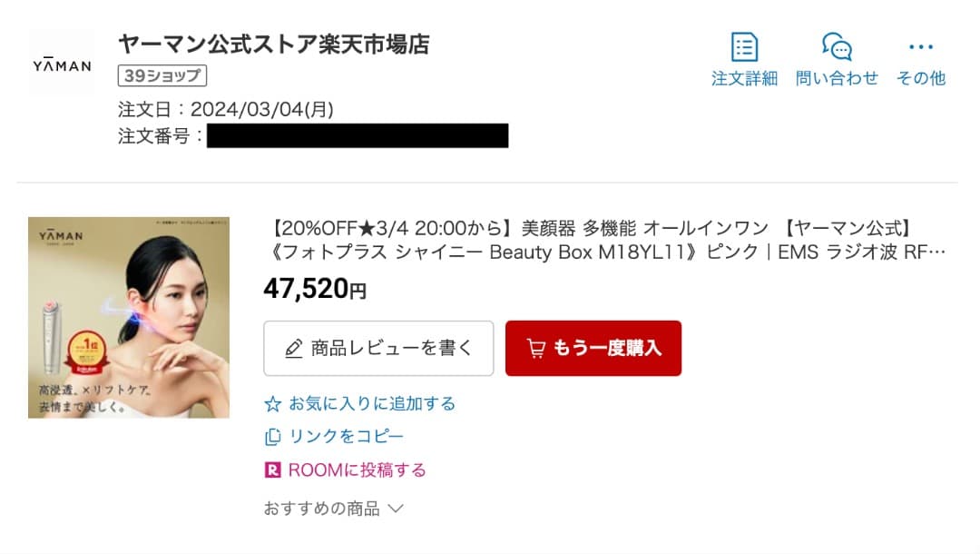Click the copy icon next to リンクをコピー
Image resolution: width=980 pixels, height=554 pixels.
tap(271, 436)
